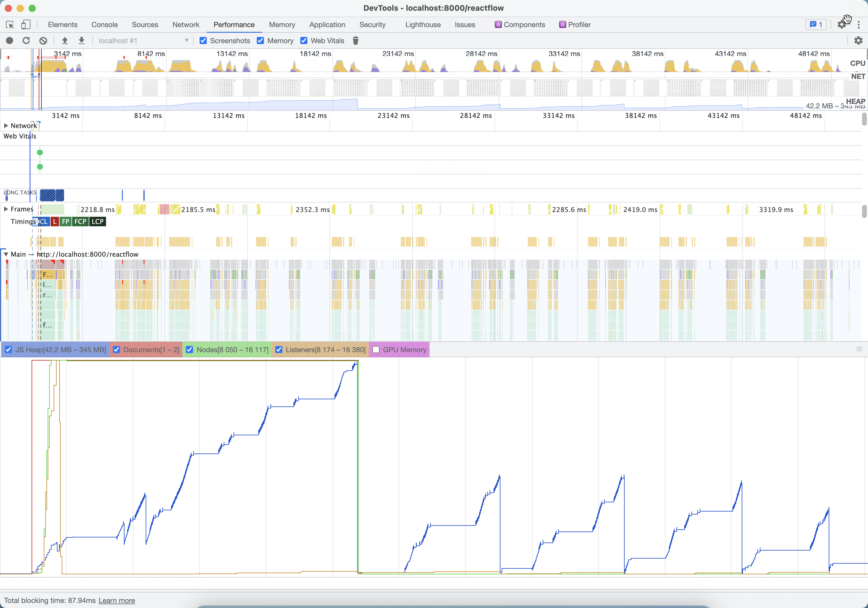Collapse the Main http://localhost:8000/reactflow track
This screenshot has height=608, width=868.
click(6, 254)
